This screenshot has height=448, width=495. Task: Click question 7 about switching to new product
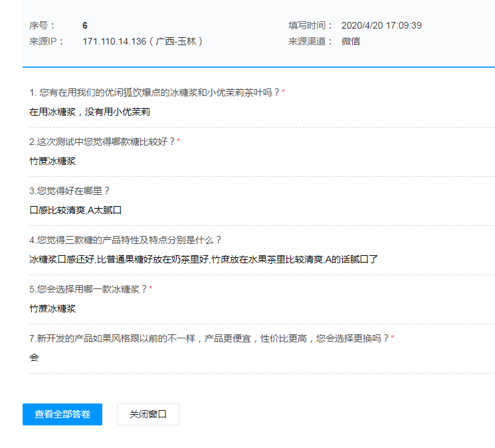pos(211,338)
